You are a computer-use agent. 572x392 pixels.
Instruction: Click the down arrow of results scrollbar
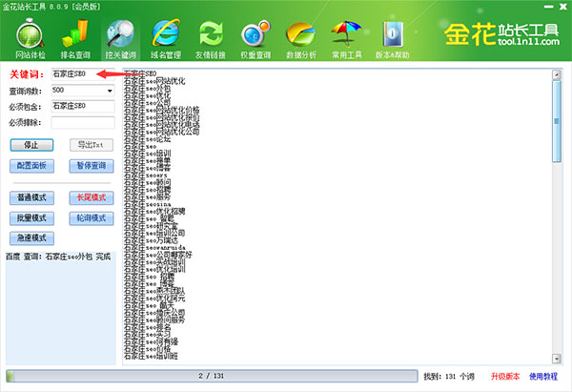(557, 359)
